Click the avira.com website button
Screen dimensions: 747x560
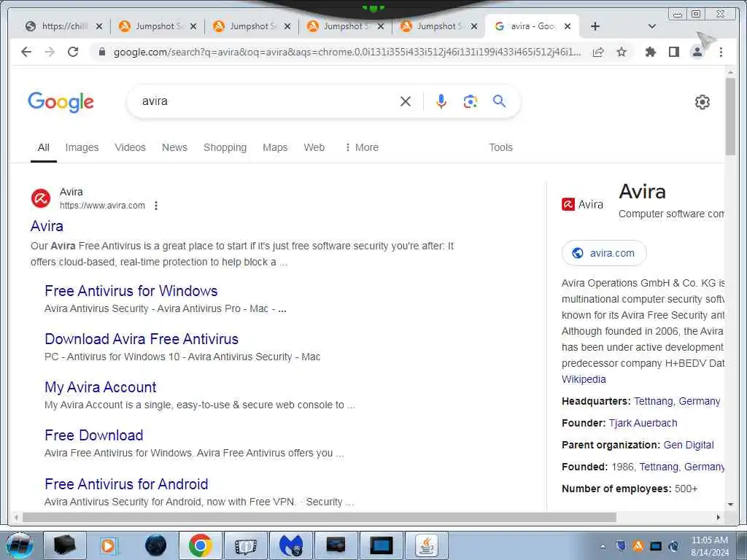tap(604, 253)
